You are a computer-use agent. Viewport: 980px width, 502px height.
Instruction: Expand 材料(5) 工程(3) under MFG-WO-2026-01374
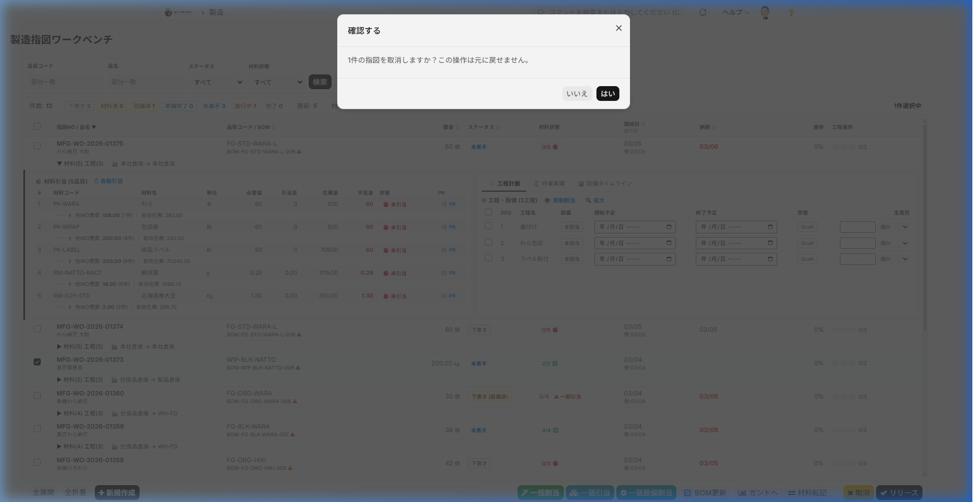pyautogui.click(x=59, y=347)
